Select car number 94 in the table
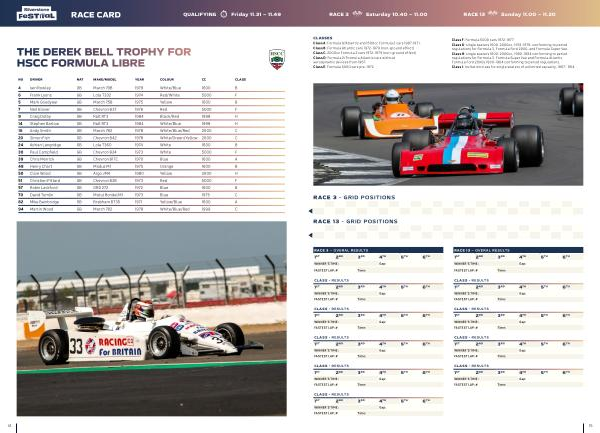 (x=20, y=209)
